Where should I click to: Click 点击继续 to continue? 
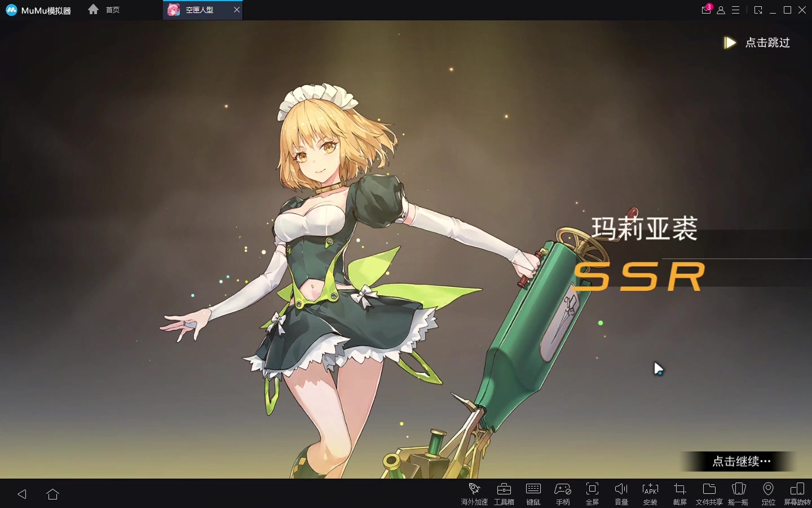pyautogui.click(x=740, y=462)
